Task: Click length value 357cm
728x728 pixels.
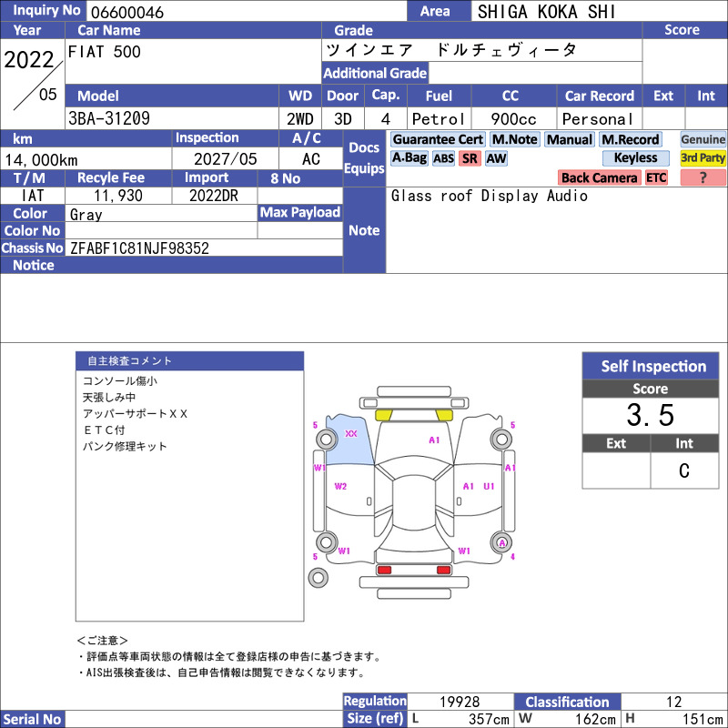Action: click(489, 719)
